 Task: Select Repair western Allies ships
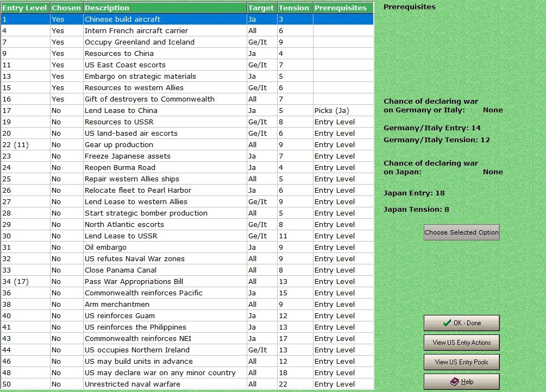coord(187,179)
